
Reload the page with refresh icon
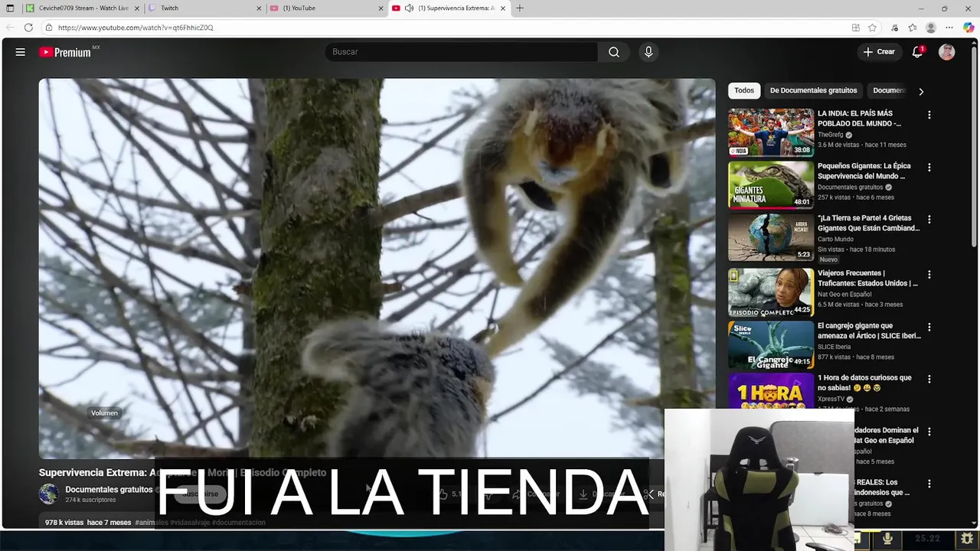tap(28, 28)
